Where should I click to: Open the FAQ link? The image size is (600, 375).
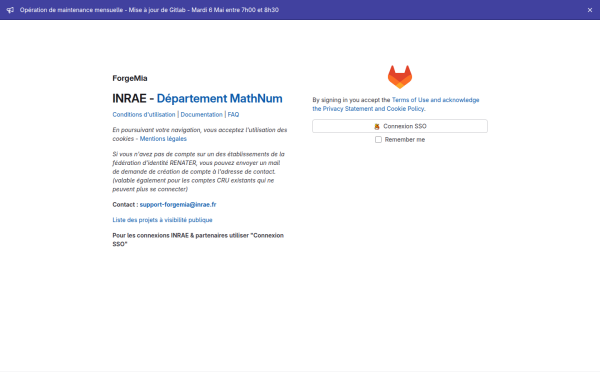pos(233,114)
